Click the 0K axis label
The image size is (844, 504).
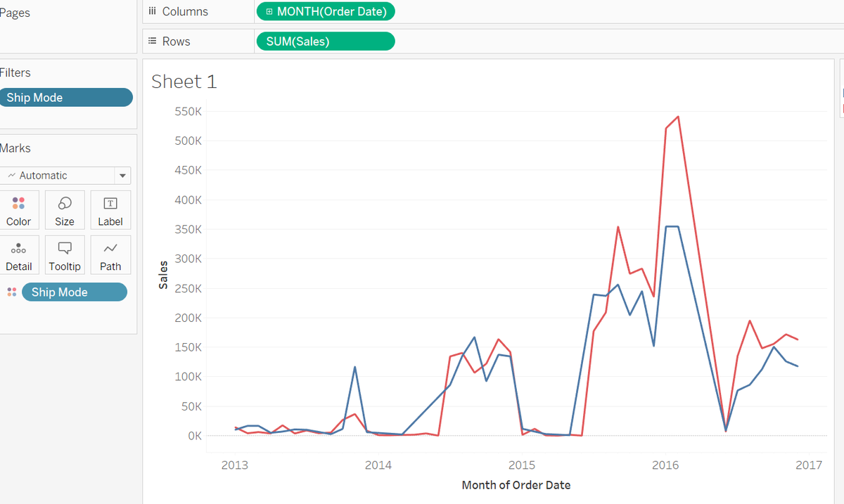point(194,436)
